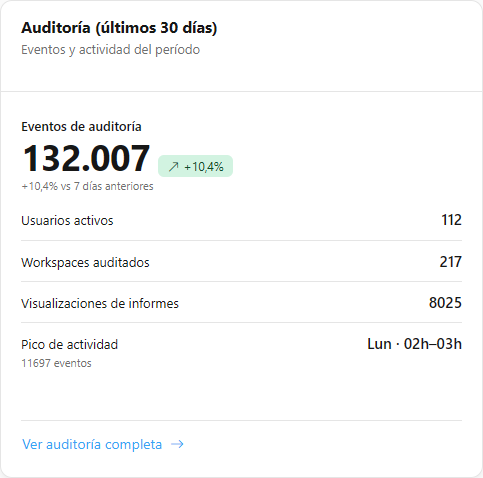
Task: Select the value 8025 for report views
Action: coord(445,303)
